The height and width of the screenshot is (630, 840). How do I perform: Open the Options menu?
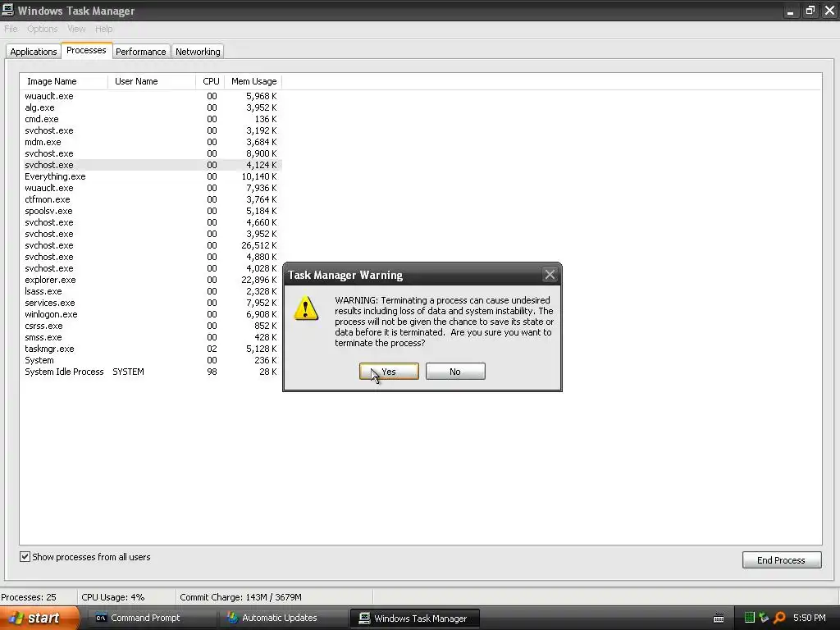click(43, 29)
